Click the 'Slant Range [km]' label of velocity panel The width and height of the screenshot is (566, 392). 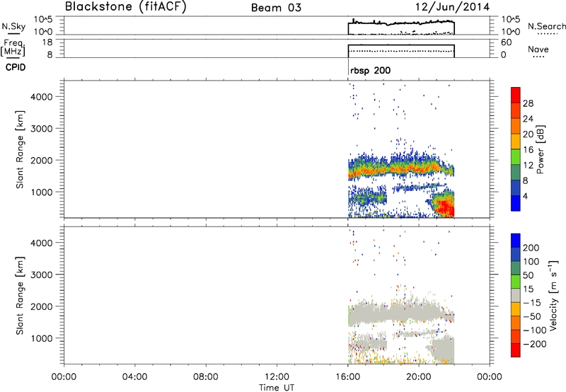[20, 296]
